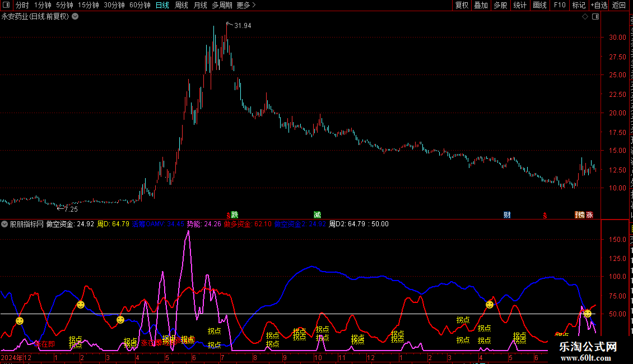Image resolution: width=633 pixels, height=364 pixels.
Task: Click the 7.25 low price label
Action: click(x=71, y=209)
